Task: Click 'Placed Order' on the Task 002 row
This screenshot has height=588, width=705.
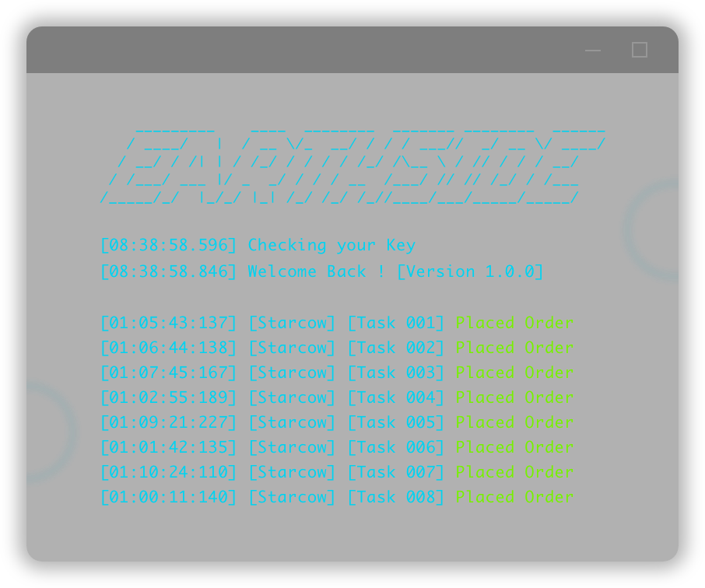Action: click(x=515, y=348)
